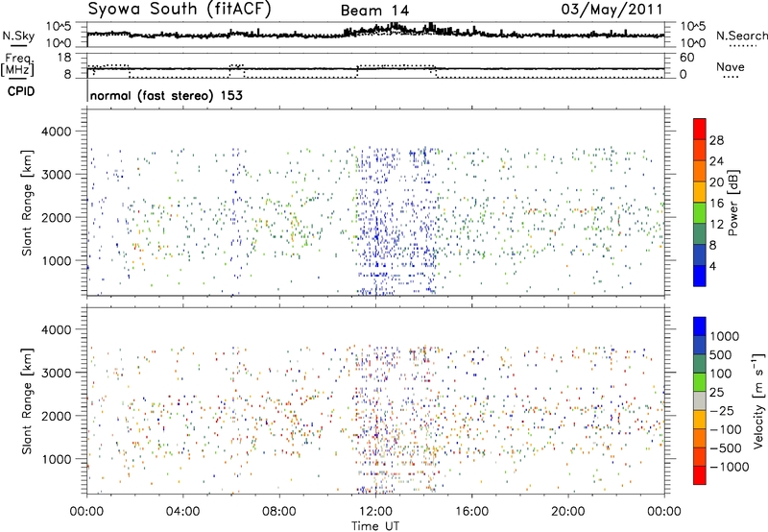Click the '16:00' time axis tick label
Screen dimensions: 768x532
click(x=471, y=512)
